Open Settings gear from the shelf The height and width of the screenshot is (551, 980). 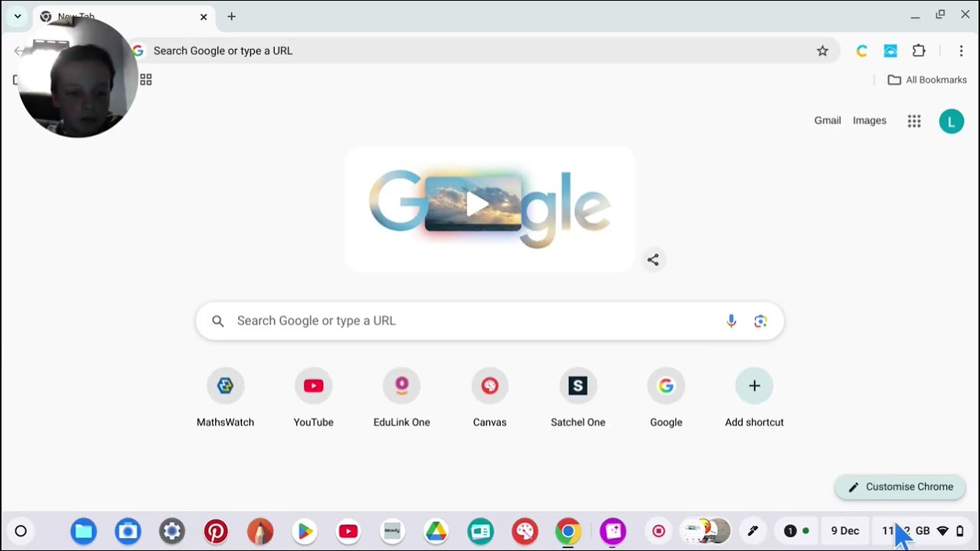tap(172, 531)
